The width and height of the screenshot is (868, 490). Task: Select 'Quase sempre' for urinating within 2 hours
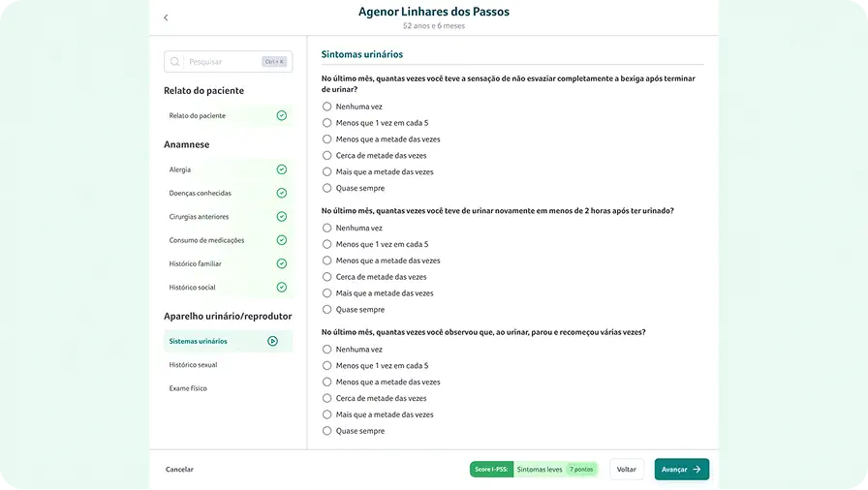327,310
